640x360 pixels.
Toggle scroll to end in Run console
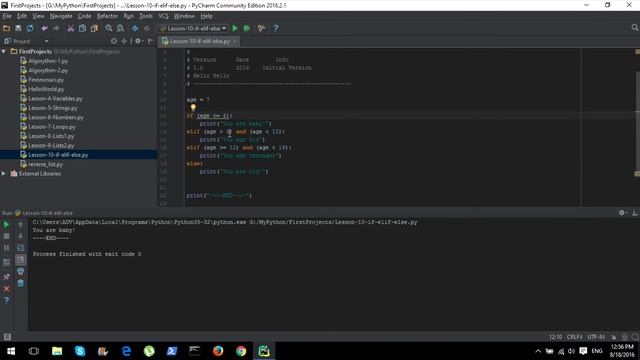(x=20, y=260)
